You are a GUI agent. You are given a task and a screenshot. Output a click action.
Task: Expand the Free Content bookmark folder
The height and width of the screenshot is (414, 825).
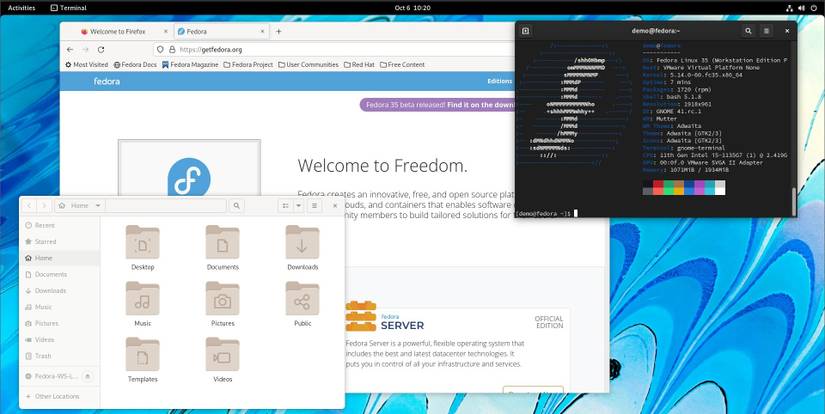tap(403, 65)
